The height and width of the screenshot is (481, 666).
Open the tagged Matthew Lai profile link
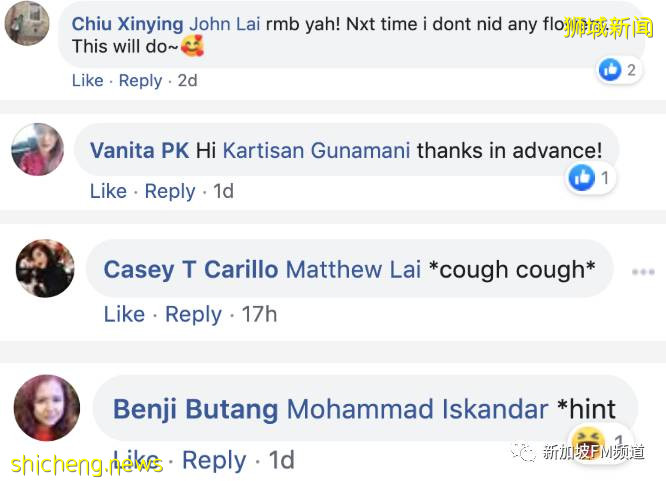click(353, 269)
